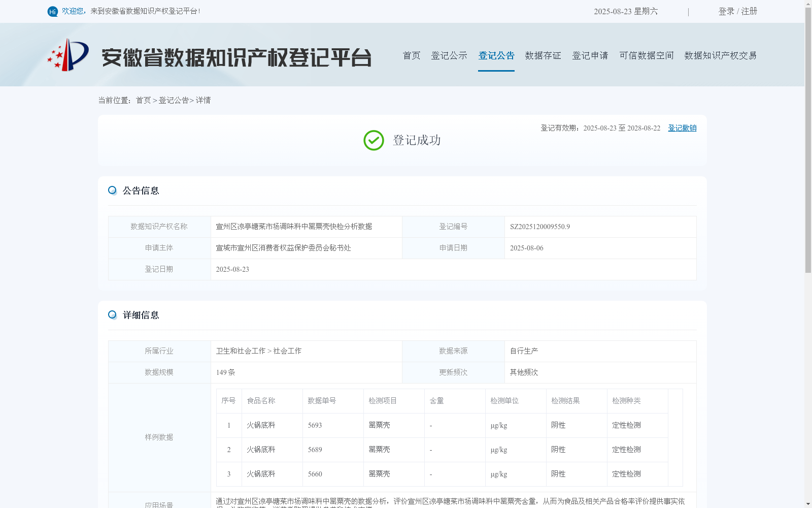Screen dimensions: 812x508
Task: Click the date text 2025-08-23 星期六
Action: pyautogui.click(x=626, y=11)
